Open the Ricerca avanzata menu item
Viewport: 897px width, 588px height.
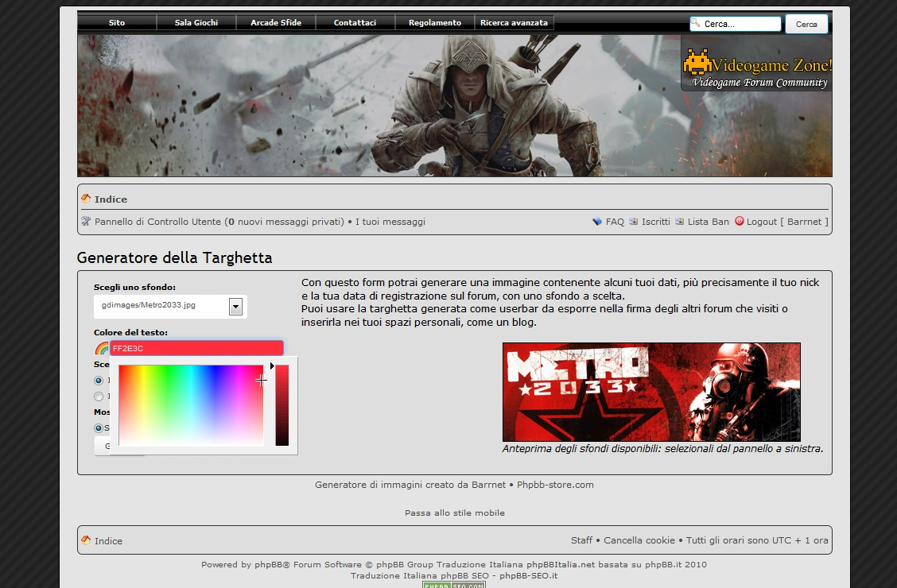tap(514, 23)
